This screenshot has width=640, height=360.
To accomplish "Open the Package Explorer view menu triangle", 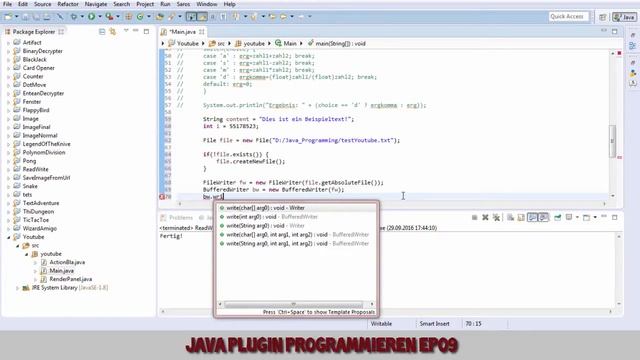I will click(x=126, y=31).
